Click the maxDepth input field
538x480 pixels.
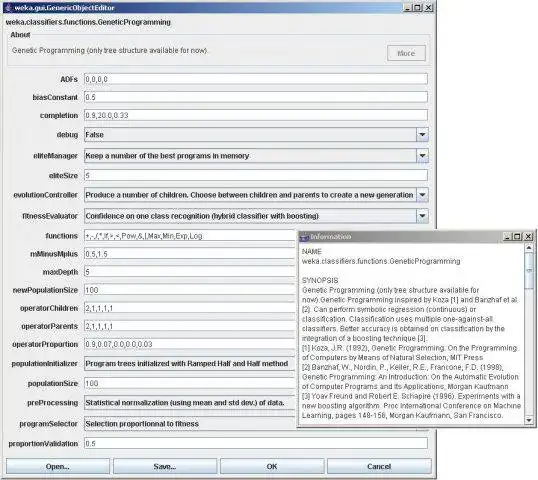[189, 272]
